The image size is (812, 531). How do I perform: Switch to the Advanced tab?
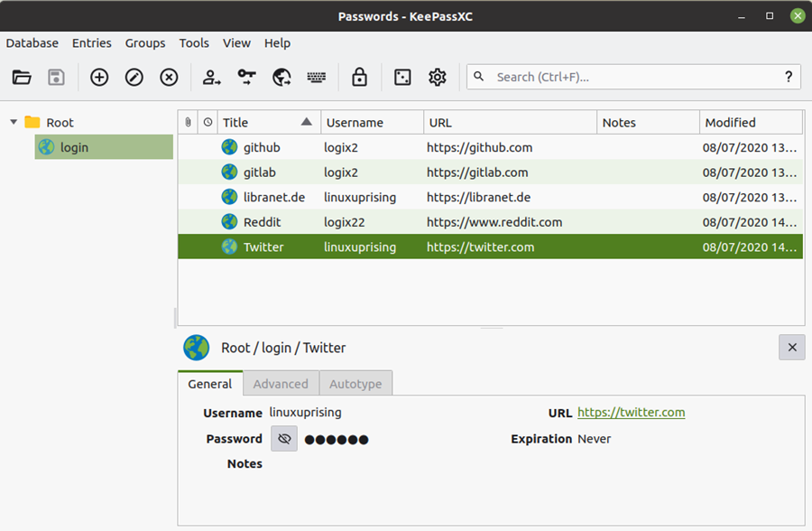(281, 384)
